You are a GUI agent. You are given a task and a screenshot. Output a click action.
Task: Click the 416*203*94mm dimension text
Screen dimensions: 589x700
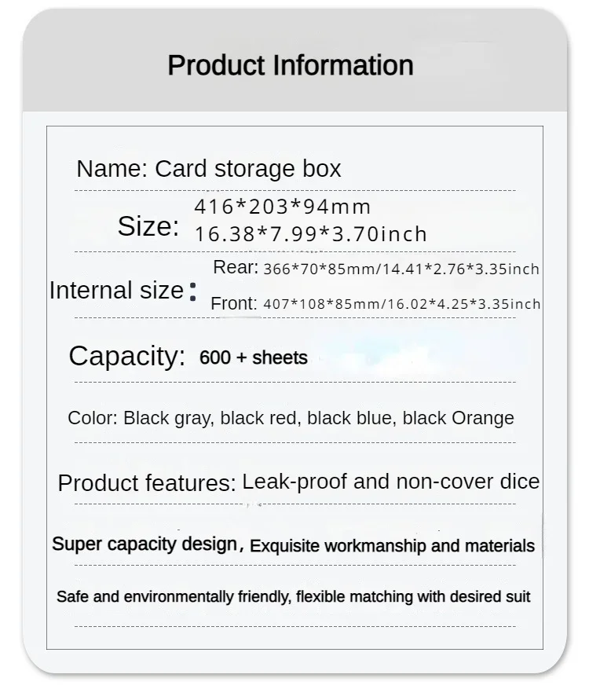[283, 207]
